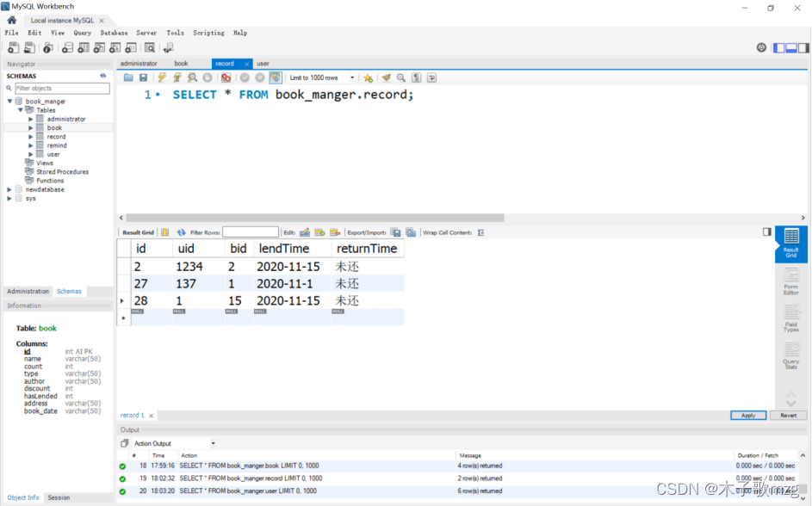Switch to Administration navigator tab
This screenshot has height=506, width=812.
point(28,291)
